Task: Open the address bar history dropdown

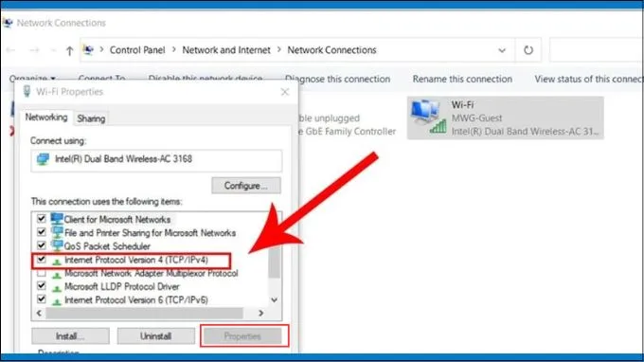Action: pos(502,50)
